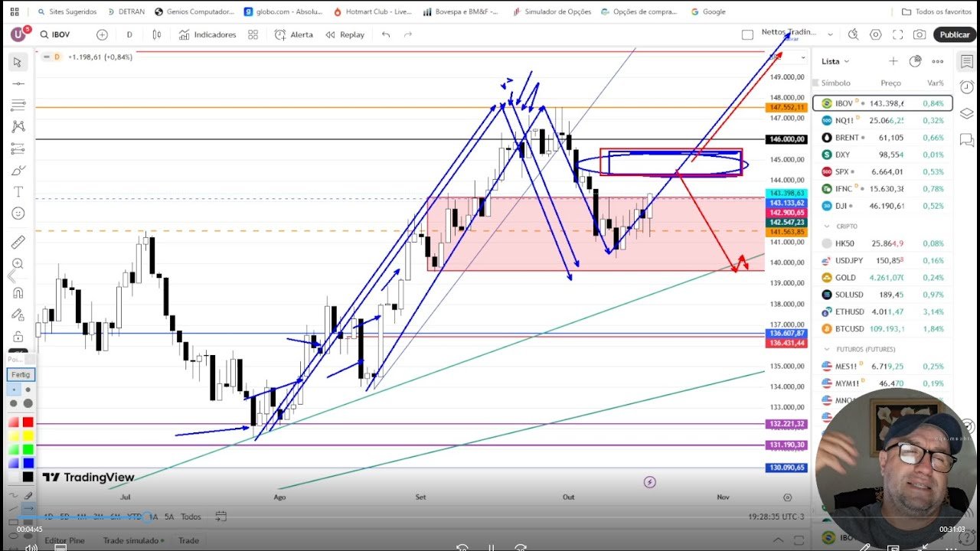Viewport: 980px width, 551px height.
Task: Choose the largest pen size dot
Action: coord(28,403)
